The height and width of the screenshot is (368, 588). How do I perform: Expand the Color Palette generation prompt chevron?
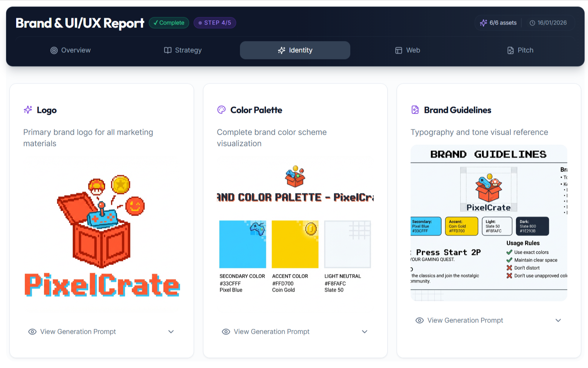(x=365, y=332)
